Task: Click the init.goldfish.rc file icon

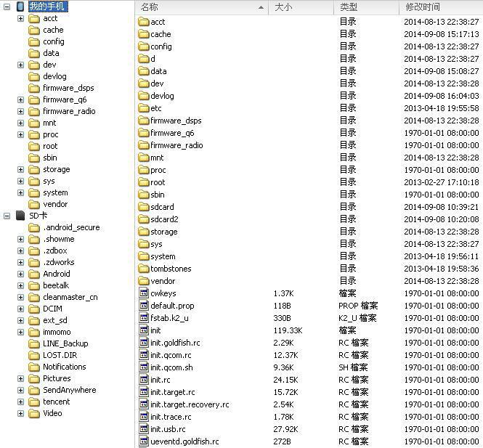Action: point(144,343)
